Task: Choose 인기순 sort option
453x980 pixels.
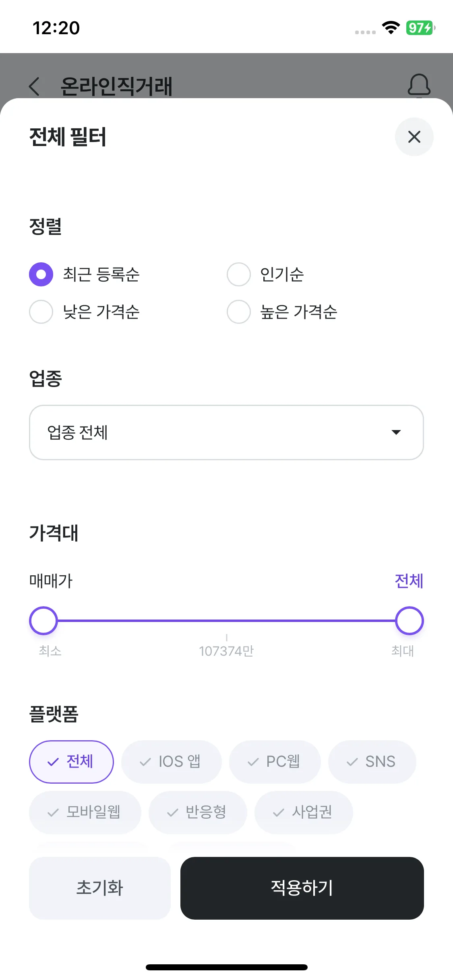Action: point(239,274)
